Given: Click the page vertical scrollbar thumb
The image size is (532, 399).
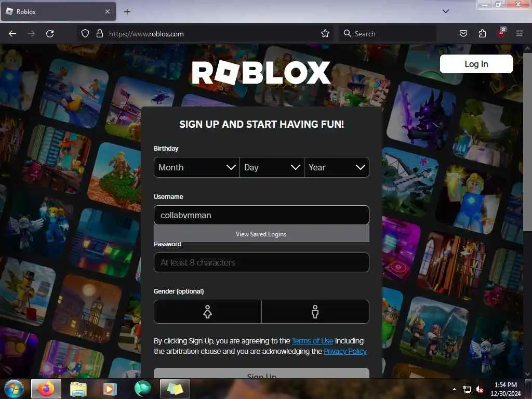Looking at the screenshot, I should point(527,142).
